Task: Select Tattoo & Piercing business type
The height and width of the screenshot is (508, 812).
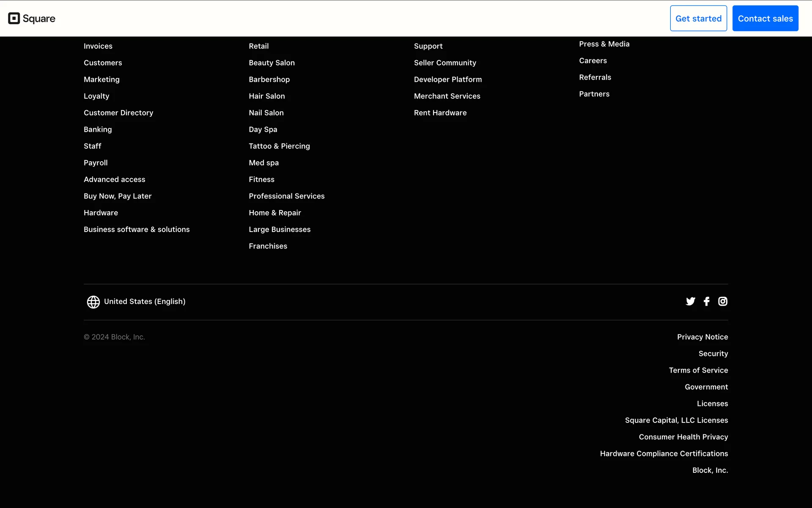Action: (279, 146)
